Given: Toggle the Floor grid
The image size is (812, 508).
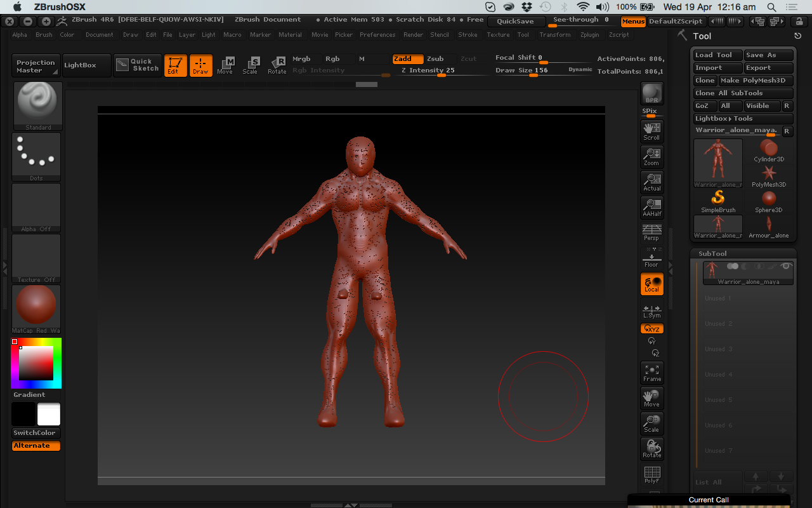Looking at the screenshot, I should coord(652,258).
